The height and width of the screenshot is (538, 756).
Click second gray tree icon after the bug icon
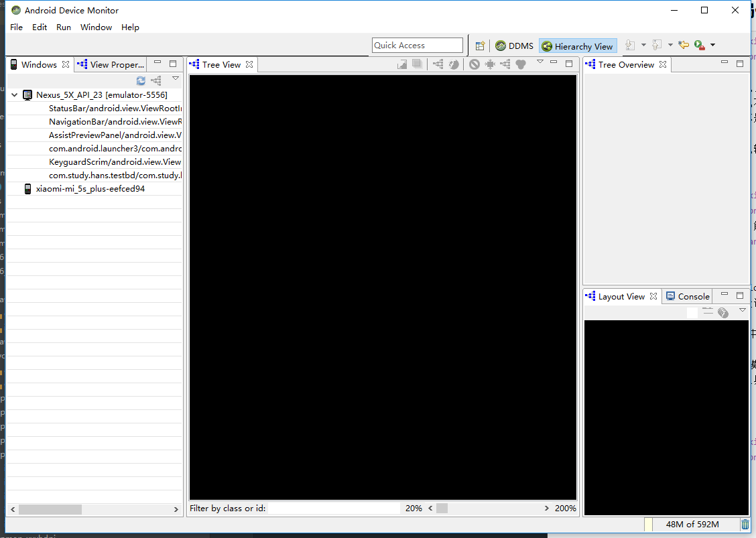click(505, 64)
